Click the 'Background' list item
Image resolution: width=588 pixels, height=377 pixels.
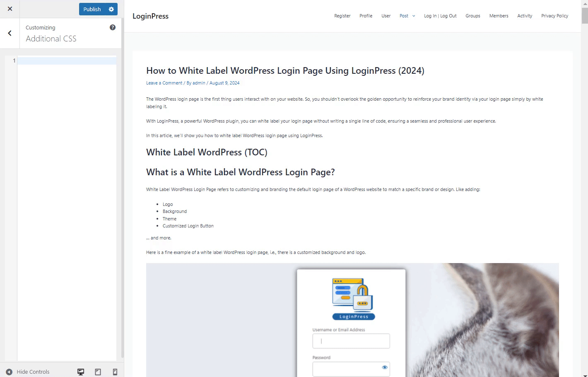coord(175,211)
